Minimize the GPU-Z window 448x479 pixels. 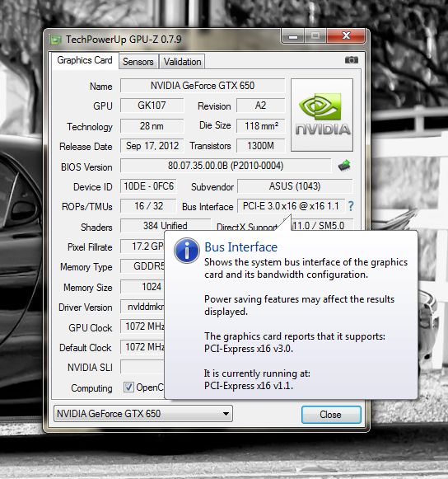(x=293, y=36)
